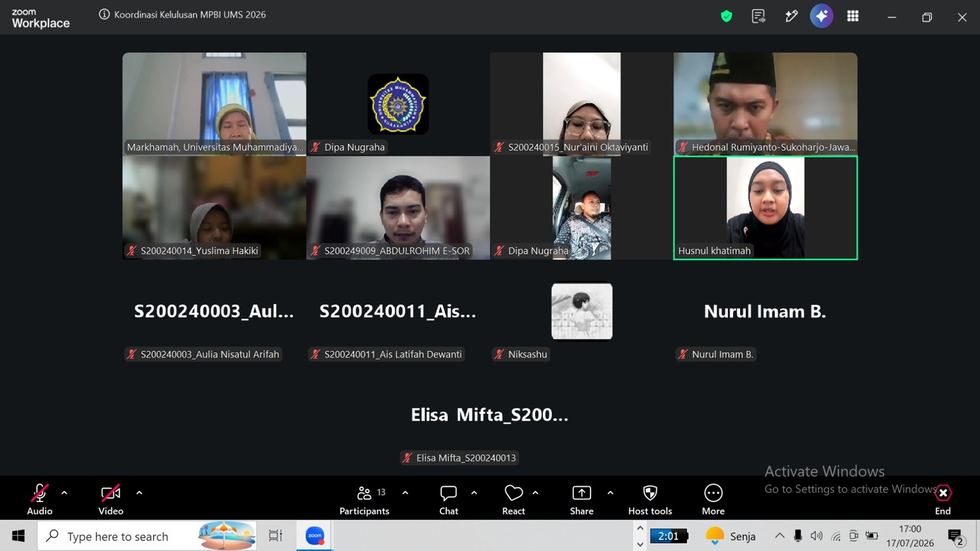Select Ais Latifah Dewanti's participant tile

pyautogui.click(x=398, y=312)
